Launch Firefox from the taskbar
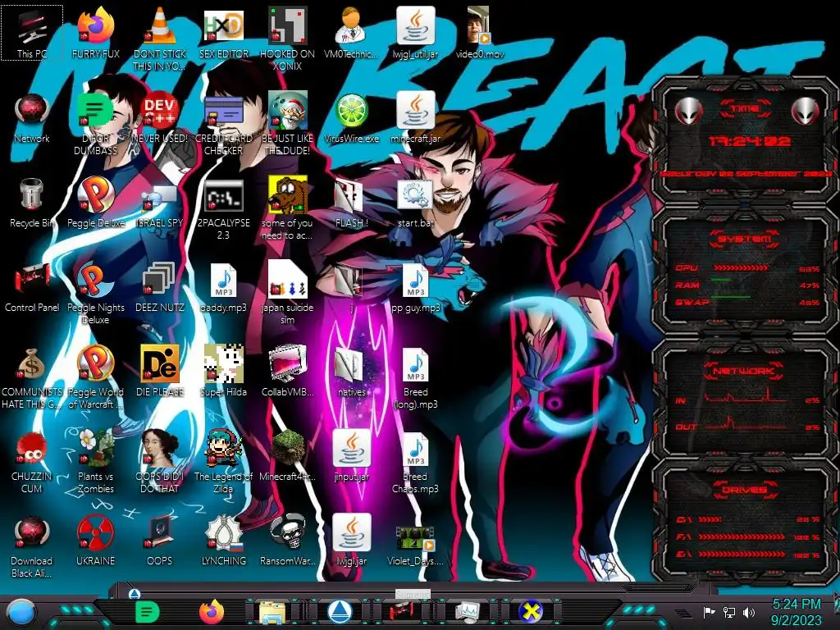The width and height of the screenshot is (840, 630). [x=212, y=612]
